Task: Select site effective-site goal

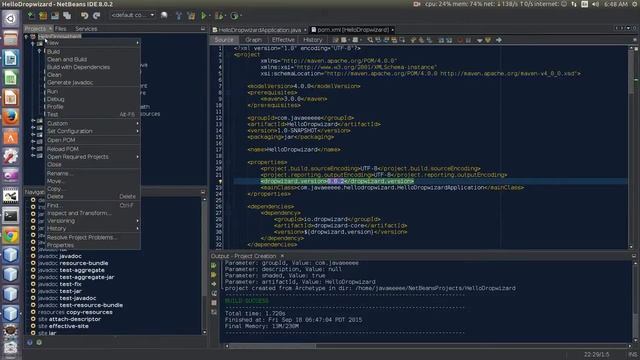Action: coord(63,326)
